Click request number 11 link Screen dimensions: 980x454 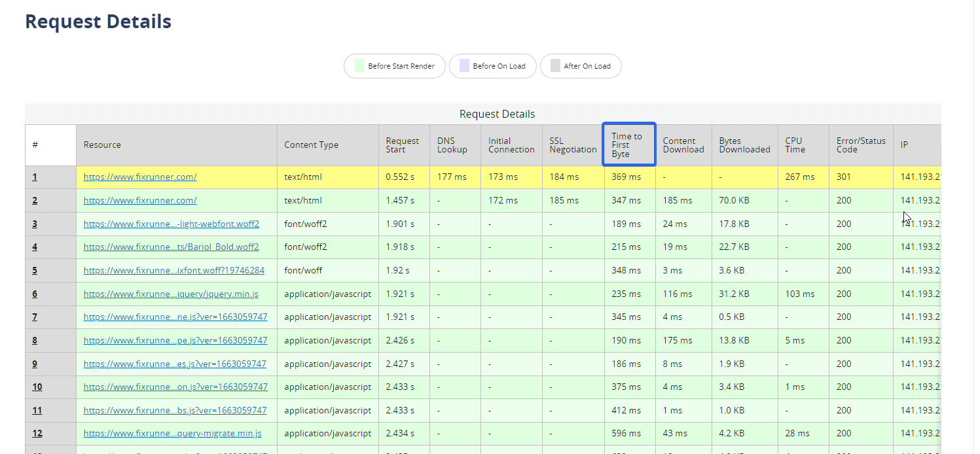coord(37,410)
